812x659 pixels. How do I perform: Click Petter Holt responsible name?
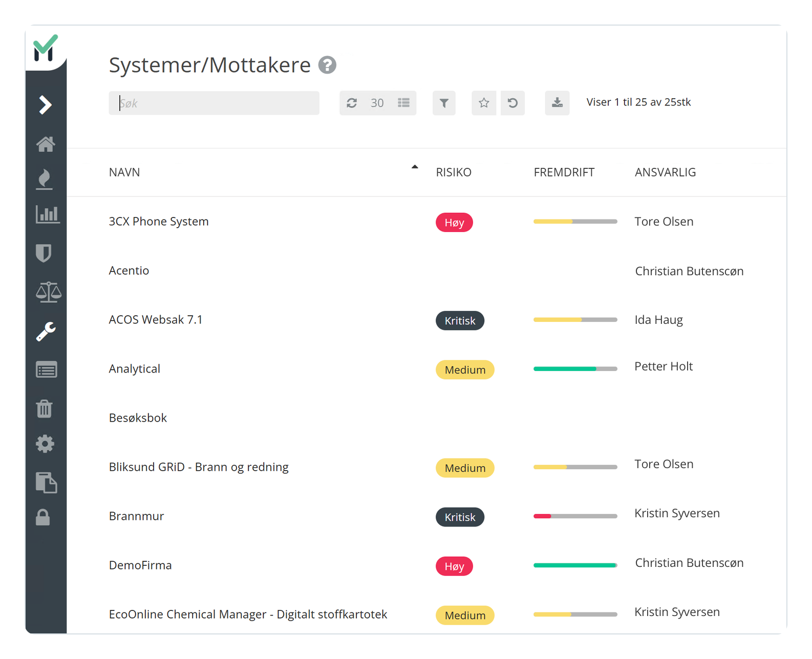click(664, 366)
